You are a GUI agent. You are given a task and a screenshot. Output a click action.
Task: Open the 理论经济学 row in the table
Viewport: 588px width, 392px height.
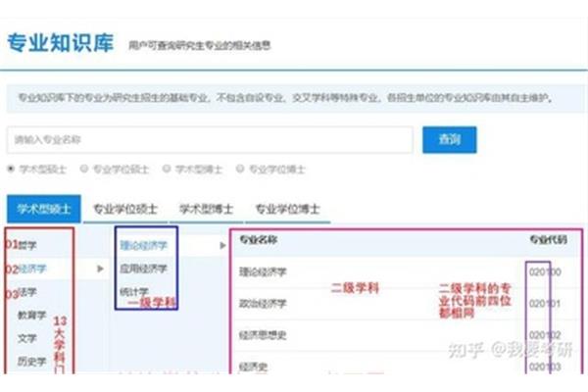coord(407,272)
